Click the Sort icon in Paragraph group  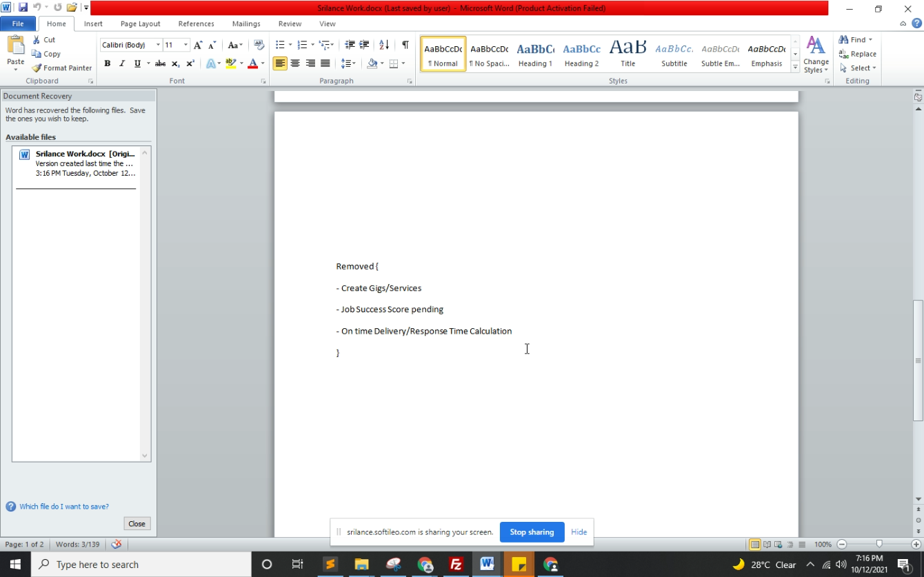384,45
